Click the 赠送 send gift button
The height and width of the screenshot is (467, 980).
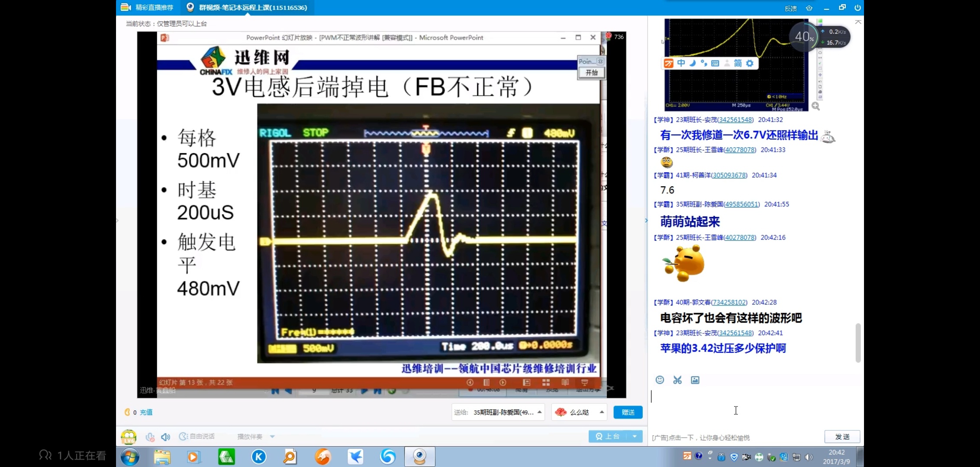(628, 412)
